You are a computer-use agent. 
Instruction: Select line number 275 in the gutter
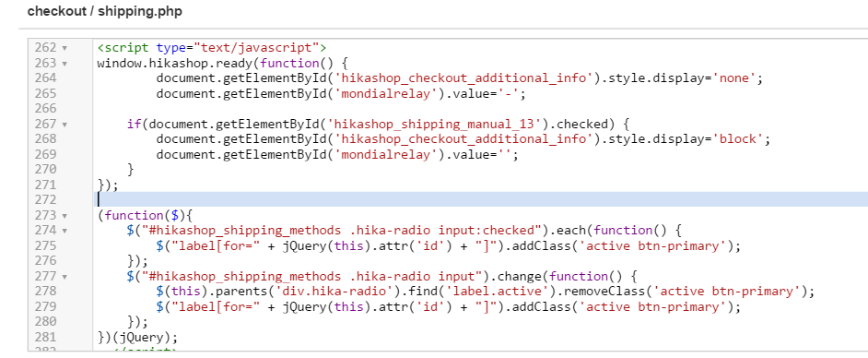point(45,245)
